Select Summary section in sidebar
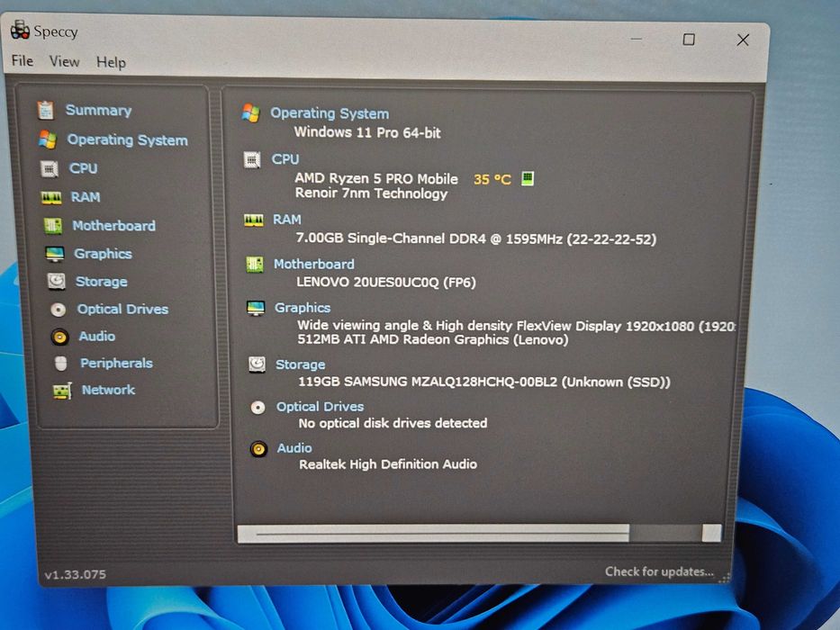Viewport: 840px width, 630px height. 98,111
